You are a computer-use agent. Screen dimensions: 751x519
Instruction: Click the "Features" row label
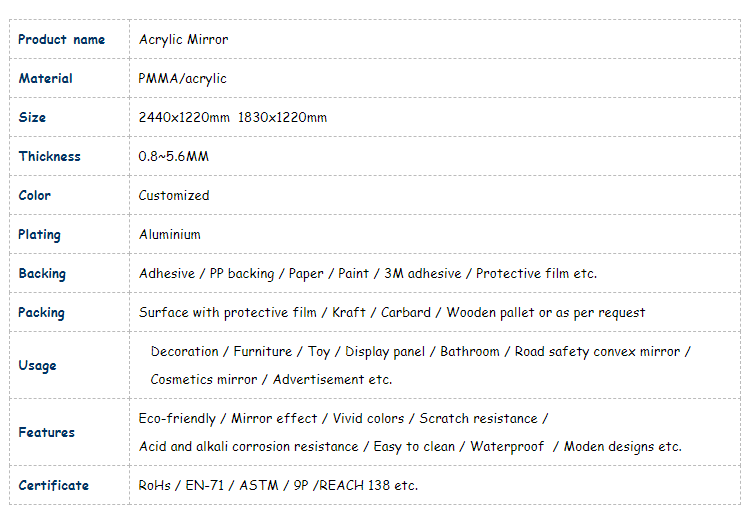point(46,433)
